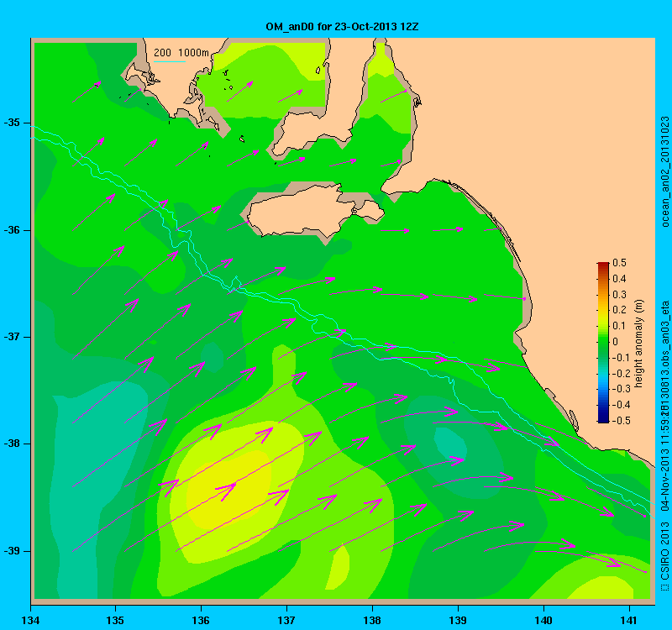Viewport: 672px width, 630px height.
Task: Click the '137' longitude axis label
Action: (286, 620)
